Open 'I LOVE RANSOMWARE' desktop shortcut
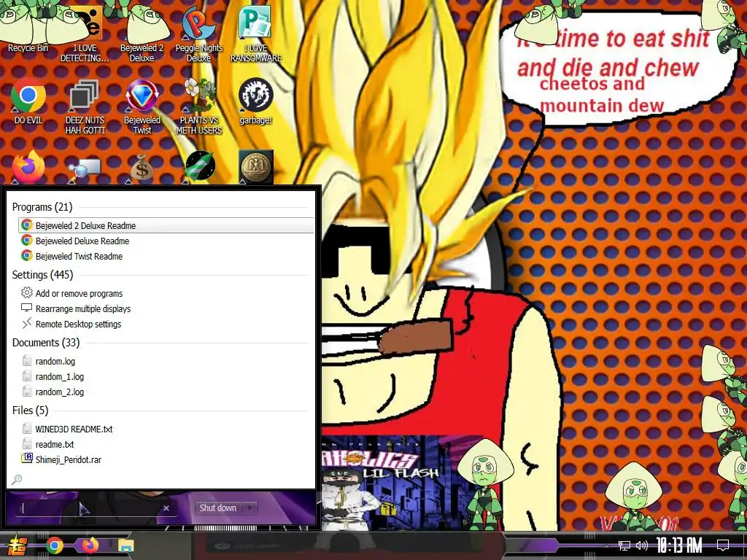Viewport: 747px width, 560px height. coord(256,34)
